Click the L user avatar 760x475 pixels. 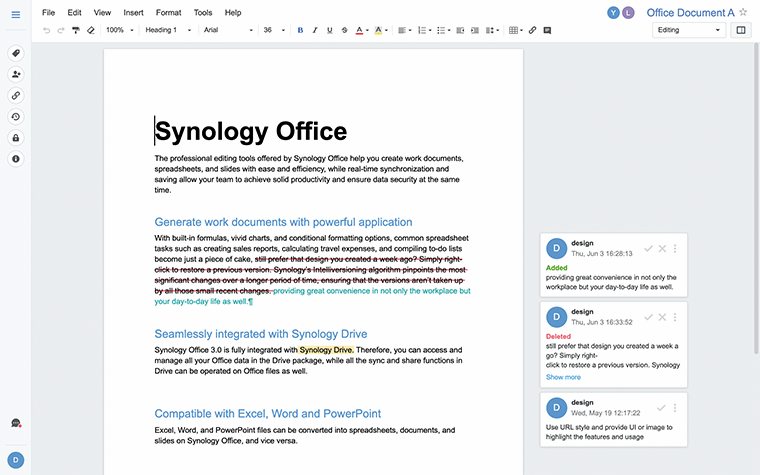tap(628, 13)
